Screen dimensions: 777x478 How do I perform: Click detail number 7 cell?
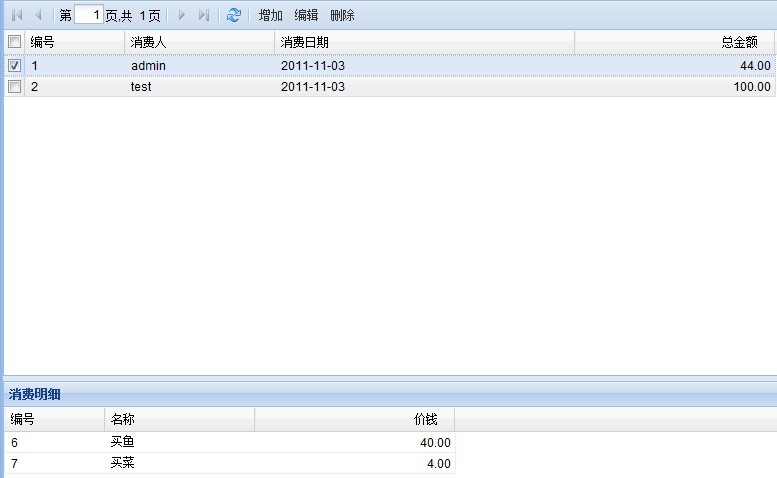[x=14, y=464]
